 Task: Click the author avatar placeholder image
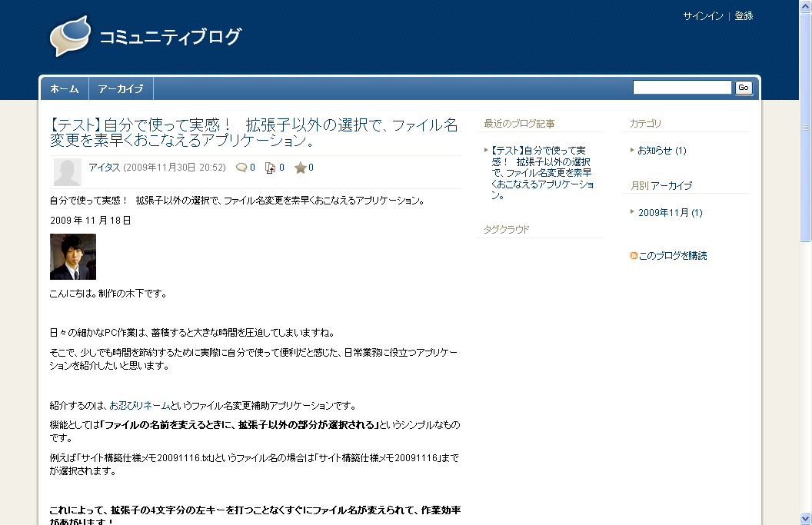pyautogui.click(x=67, y=172)
